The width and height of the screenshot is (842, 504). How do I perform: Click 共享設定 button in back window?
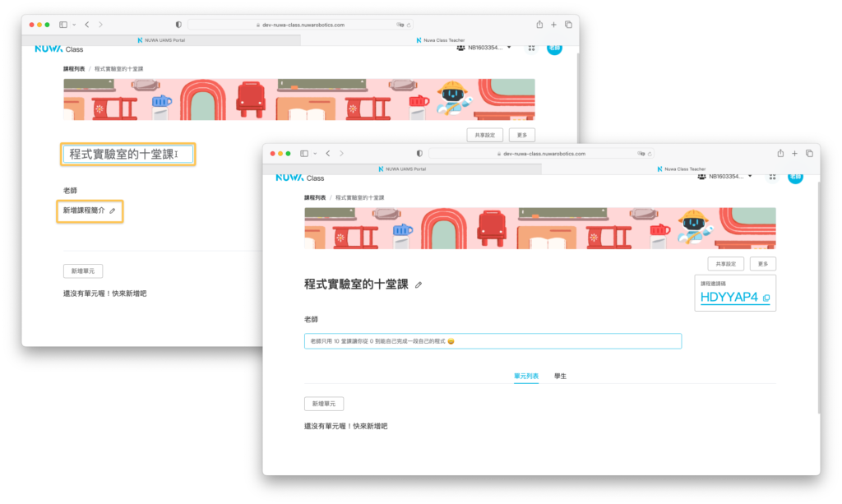pos(485,136)
